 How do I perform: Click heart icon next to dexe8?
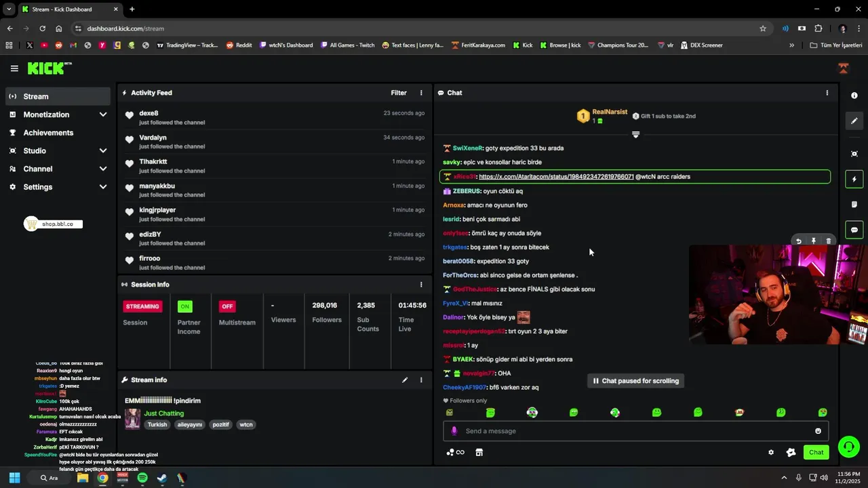(x=129, y=115)
